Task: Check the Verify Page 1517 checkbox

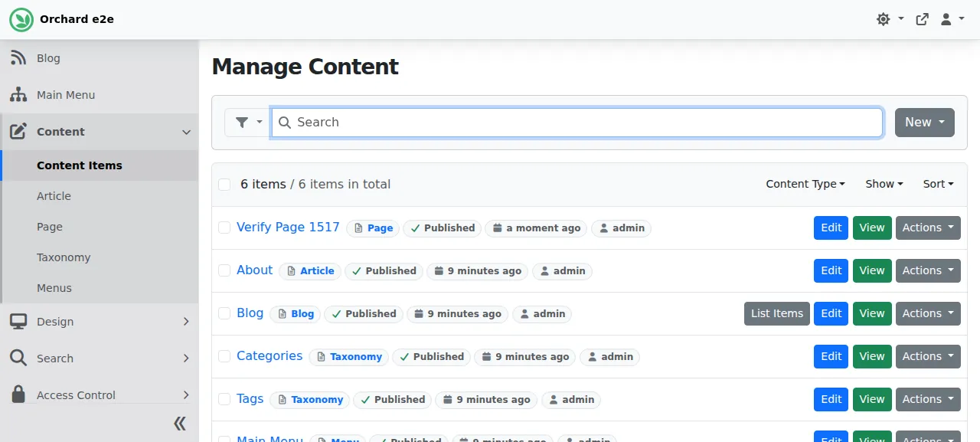Action: (x=224, y=228)
